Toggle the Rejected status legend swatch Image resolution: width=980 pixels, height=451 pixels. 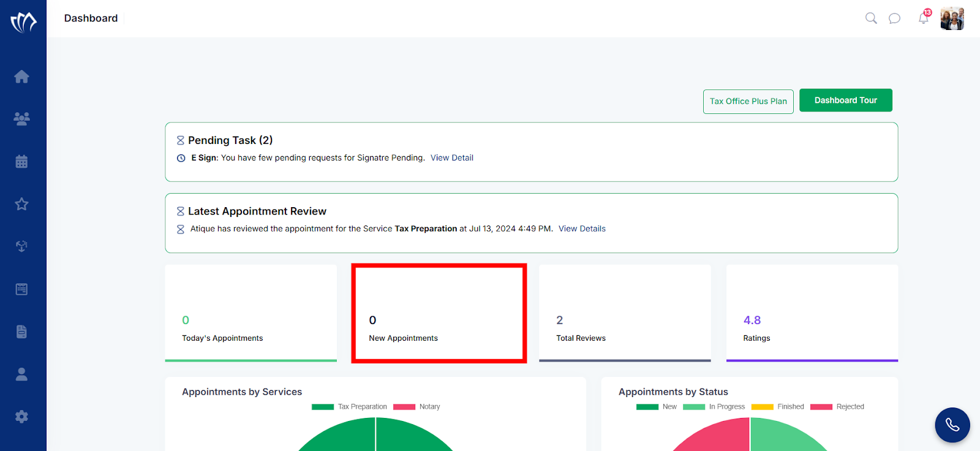pyautogui.click(x=821, y=407)
